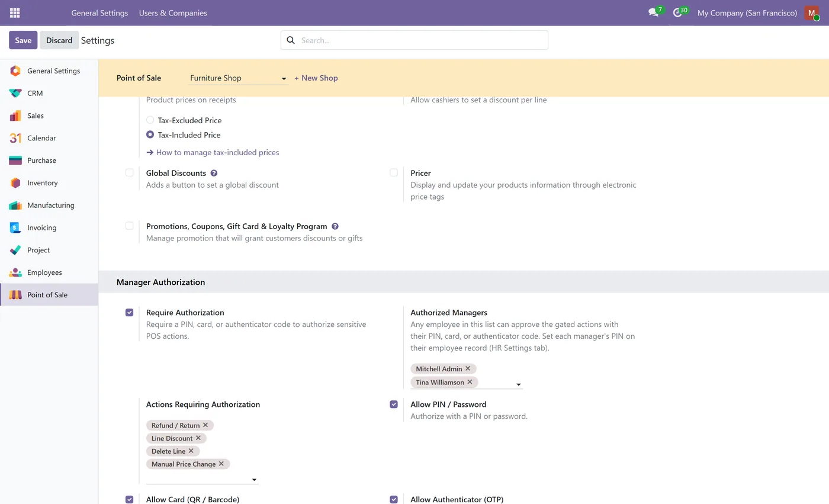Viewport: 829px width, 504px height.
Task: Remove Mitchell Admin tag from Authorized Managers
Action: pyautogui.click(x=468, y=368)
